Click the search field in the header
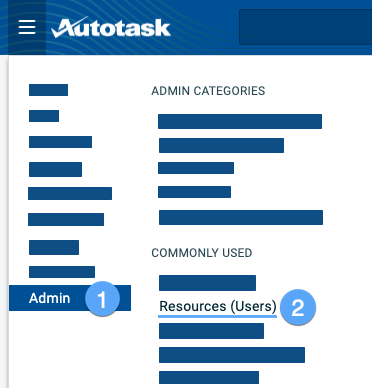 point(305,27)
